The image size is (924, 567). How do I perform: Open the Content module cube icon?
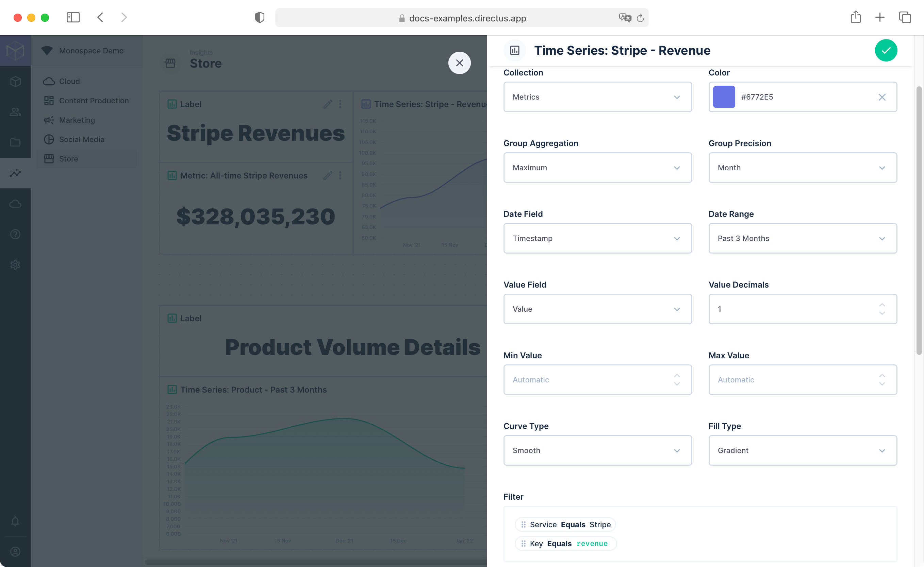(x=15, y=81)
